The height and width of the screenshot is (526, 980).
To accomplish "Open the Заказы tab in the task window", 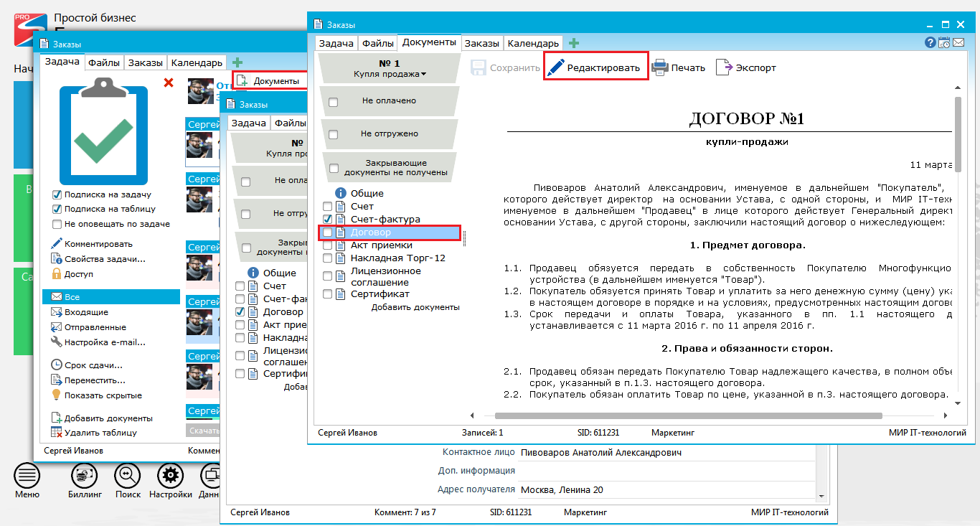I will (146, 62).
